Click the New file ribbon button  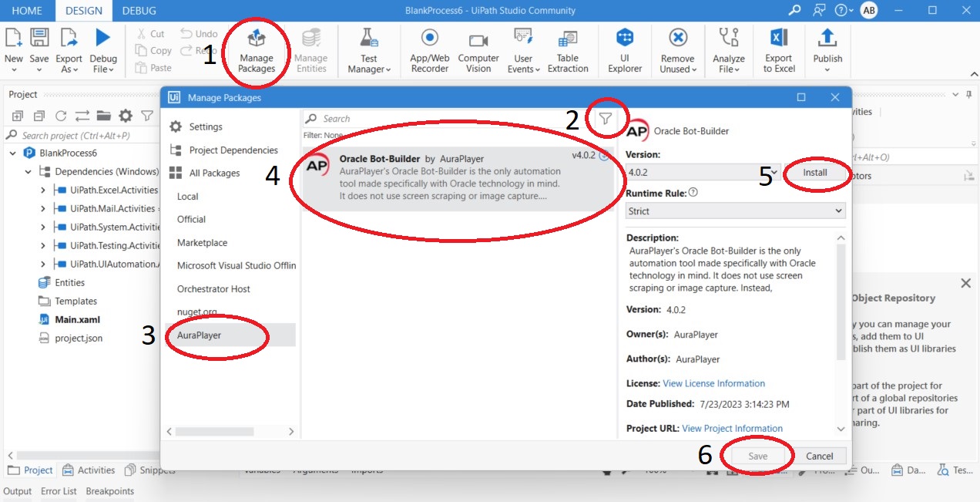click(x=14, y=51)
